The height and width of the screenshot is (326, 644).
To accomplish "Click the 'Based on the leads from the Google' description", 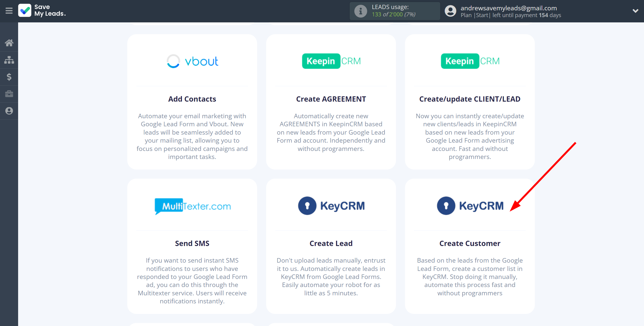I will [x=470, y=277].
